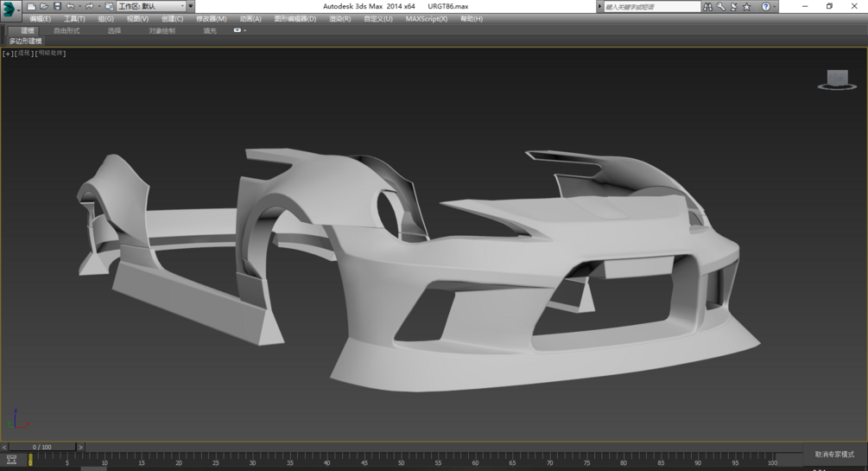This screenshot has height=471, width=868.
Task: Click the star favorites icon
Action: 747,6
